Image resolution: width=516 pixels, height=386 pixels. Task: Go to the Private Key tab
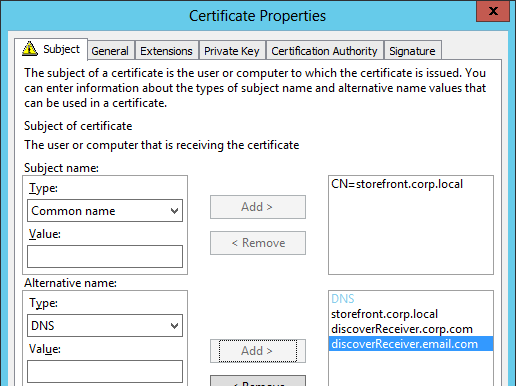(x=232, y=51)
